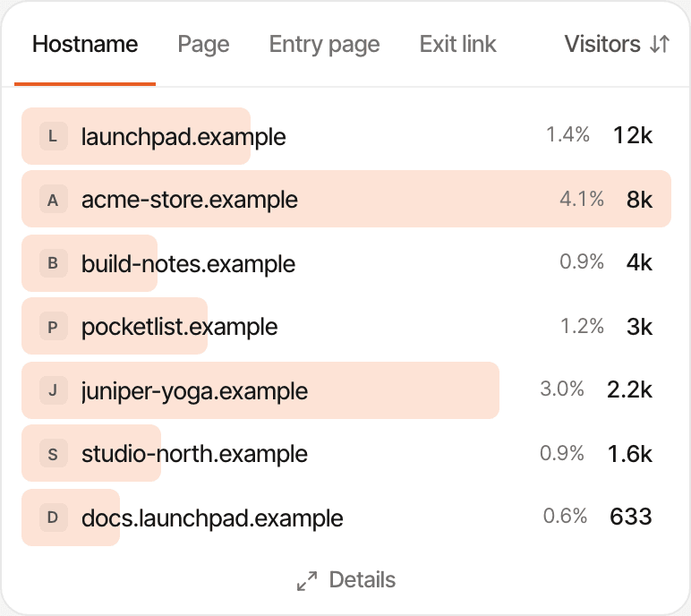Click the 2.2k visitors count for juniper-yoga.example

point(629,389)
